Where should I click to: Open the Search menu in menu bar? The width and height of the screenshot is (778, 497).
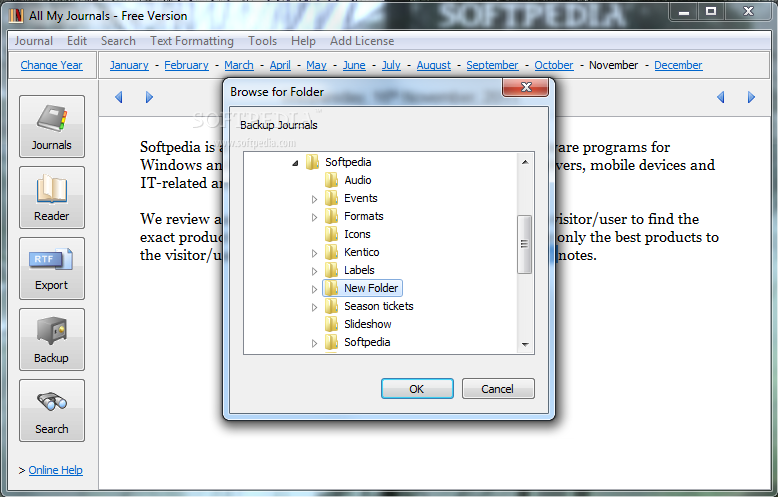pyautogui.click(x=118, y=41)
